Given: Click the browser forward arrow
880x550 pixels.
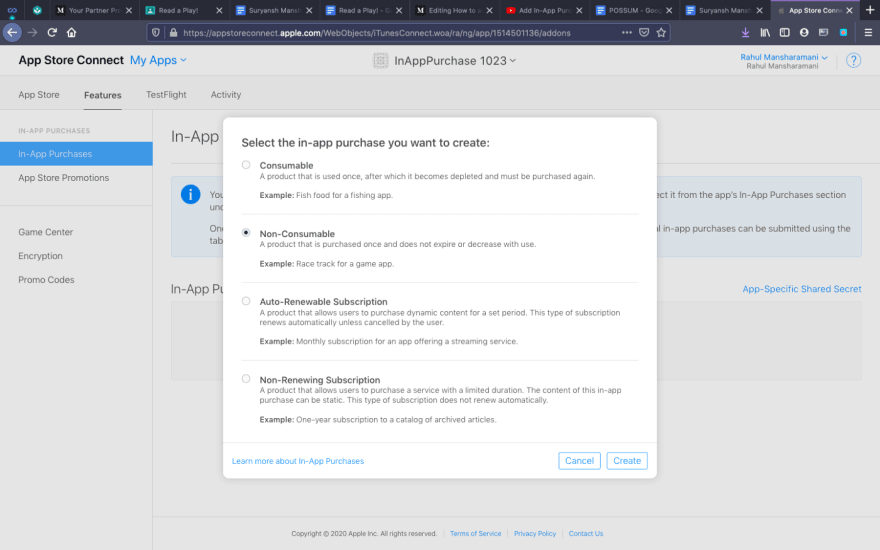Looking at the screenshot, I should click(x=33, y=33).
